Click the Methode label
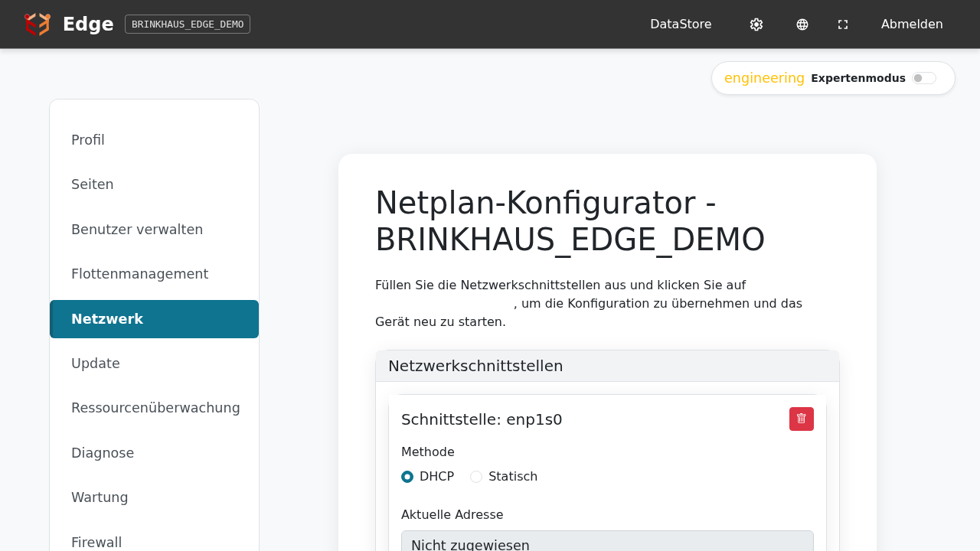Image resolution: width=980 pixels, height=551 pixels. click(x=428, y=452)
